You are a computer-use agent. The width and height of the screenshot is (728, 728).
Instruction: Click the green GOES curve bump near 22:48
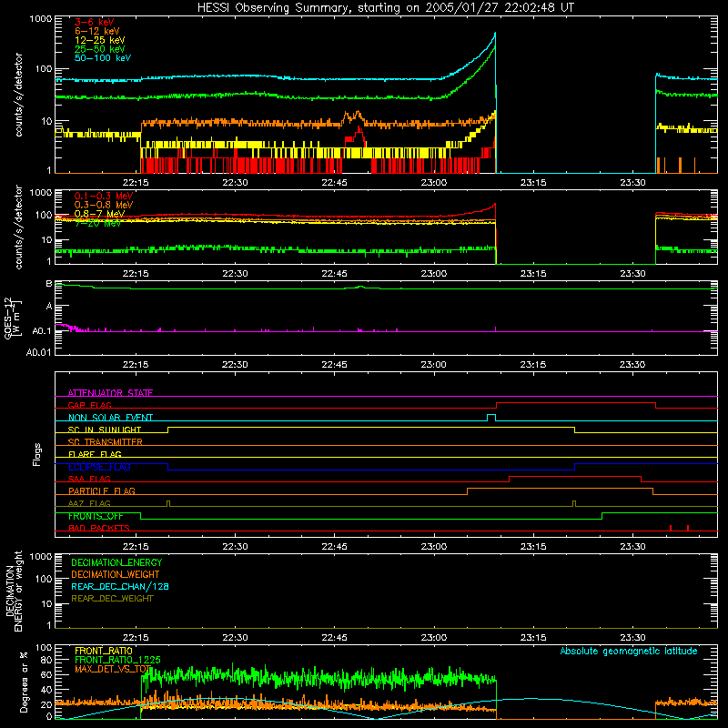coord(360,288)
